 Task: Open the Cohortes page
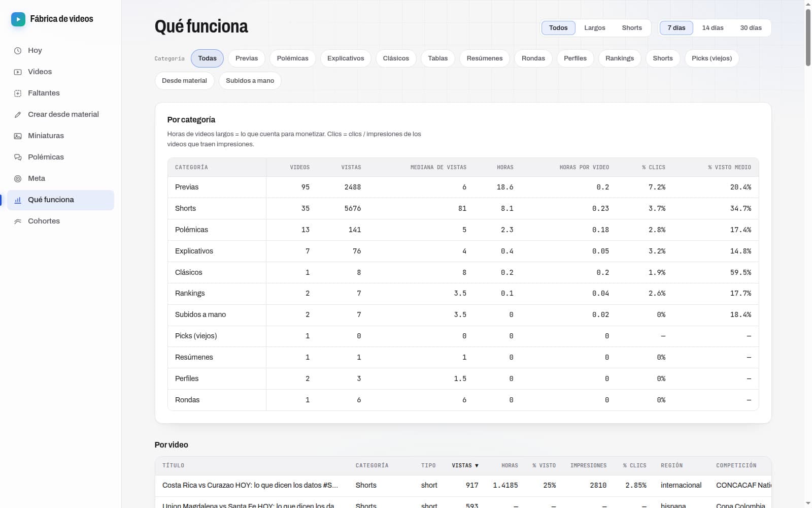point(60,221)
